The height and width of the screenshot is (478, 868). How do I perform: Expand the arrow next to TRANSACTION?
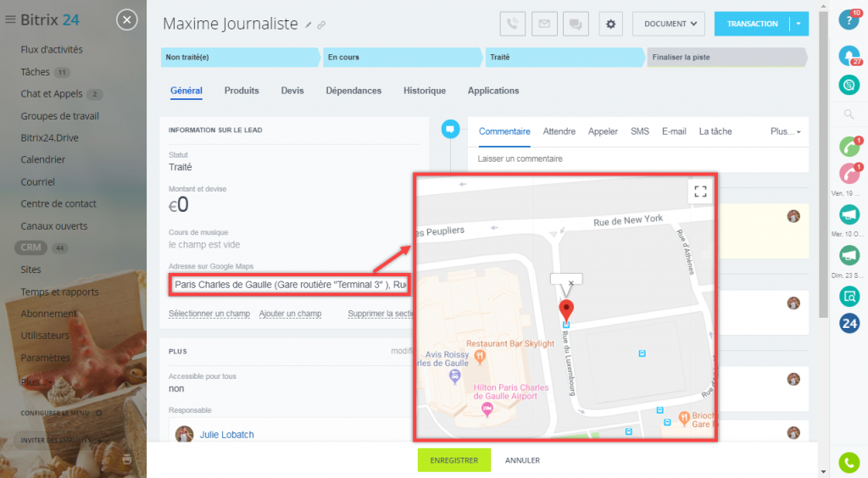tap(798, 24)
